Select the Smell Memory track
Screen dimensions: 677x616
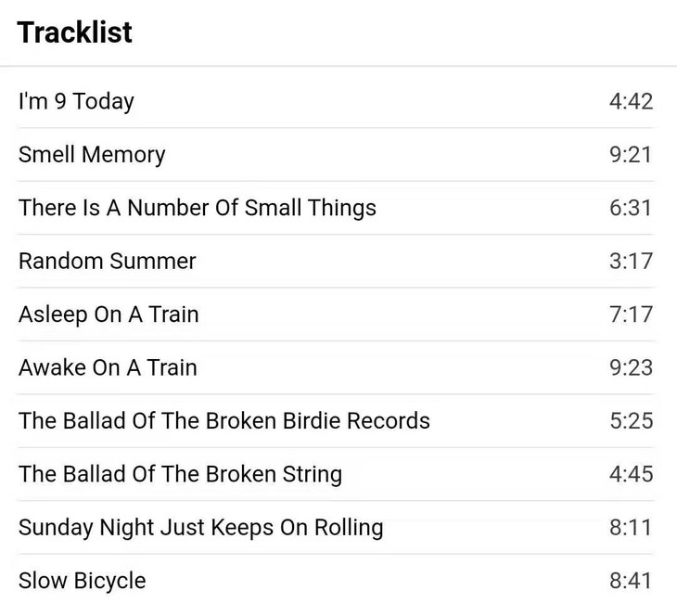click(x=92, y=154)
